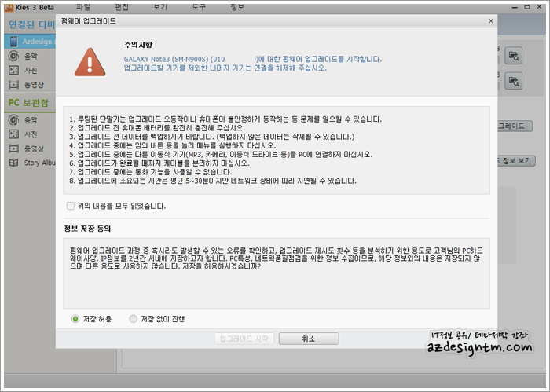Open '동영상' in the PC 보관함 section

(x=34, y=148)
